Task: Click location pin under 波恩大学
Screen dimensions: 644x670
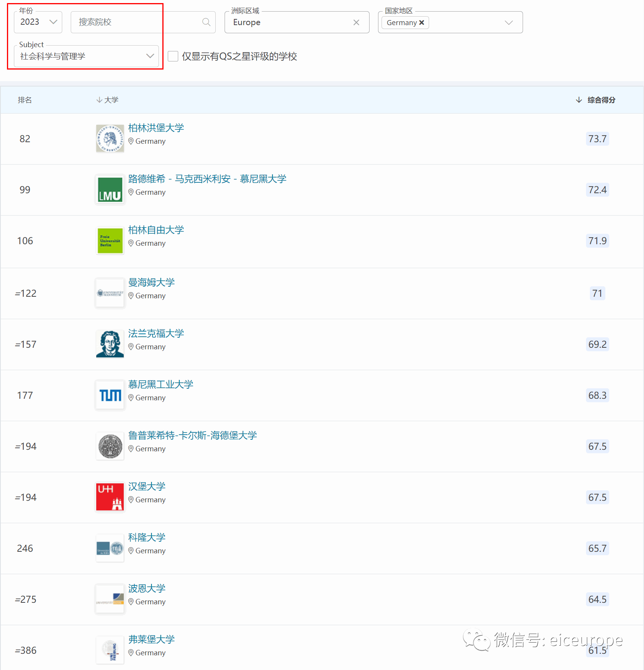Action: (x=131, y=602)
